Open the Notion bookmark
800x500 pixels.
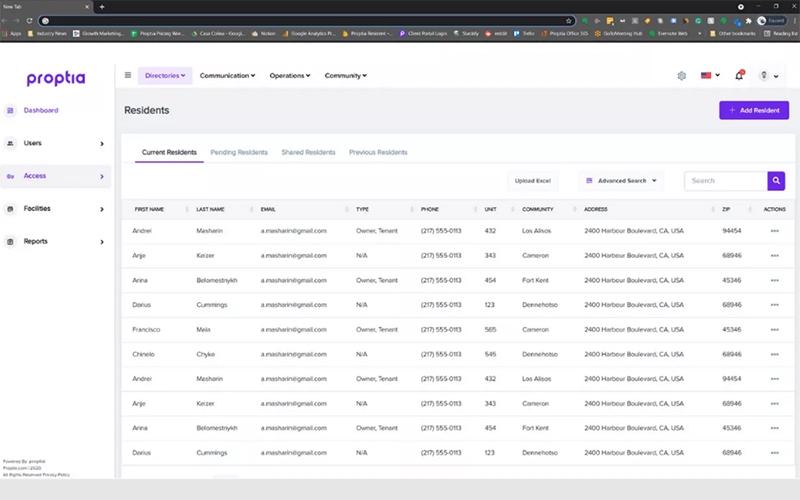(x=263, y=33)
